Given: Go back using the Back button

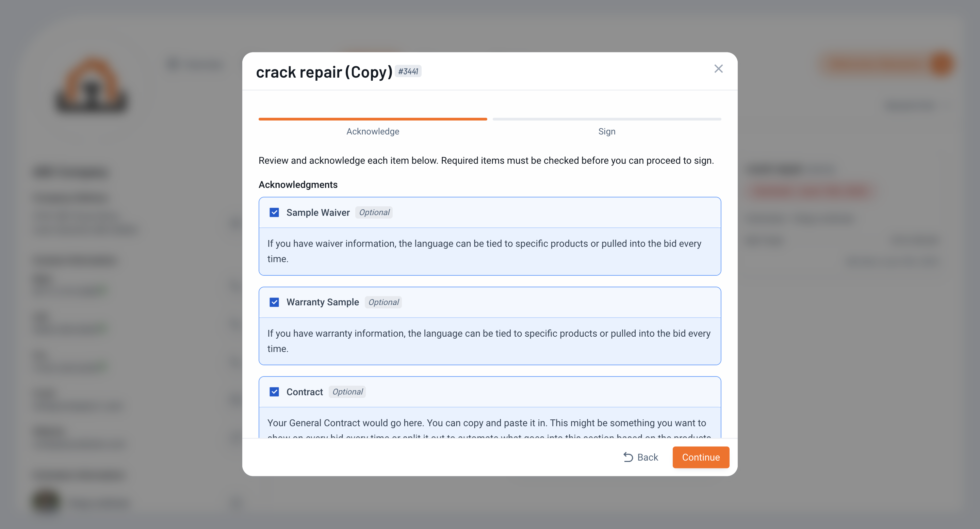Looking at the screenshot, I should coord(641,457).
